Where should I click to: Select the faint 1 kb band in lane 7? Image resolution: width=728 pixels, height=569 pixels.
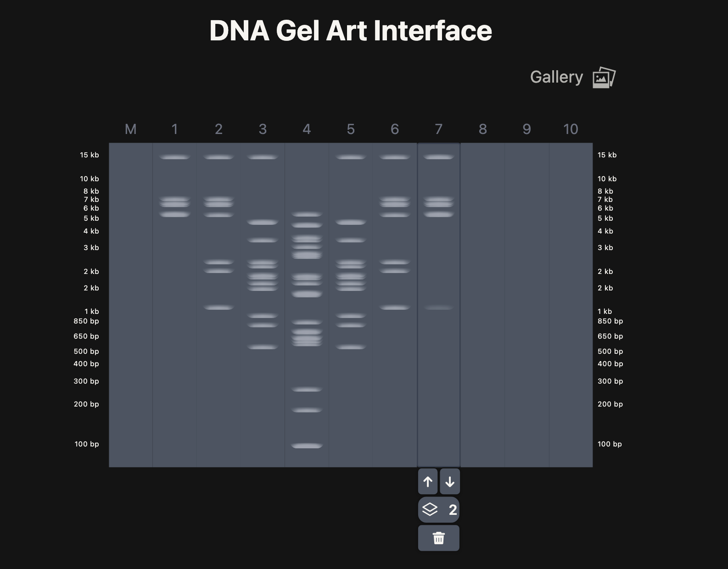pos(438,307)
